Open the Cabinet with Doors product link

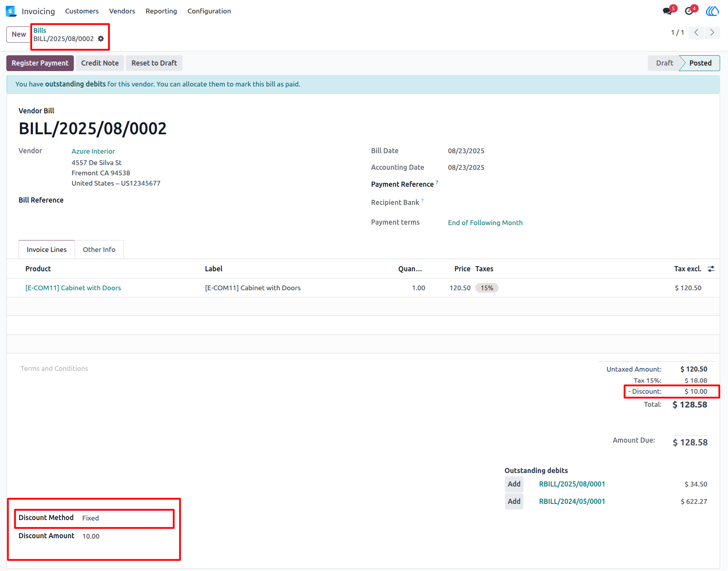click(x=73, y=288)
